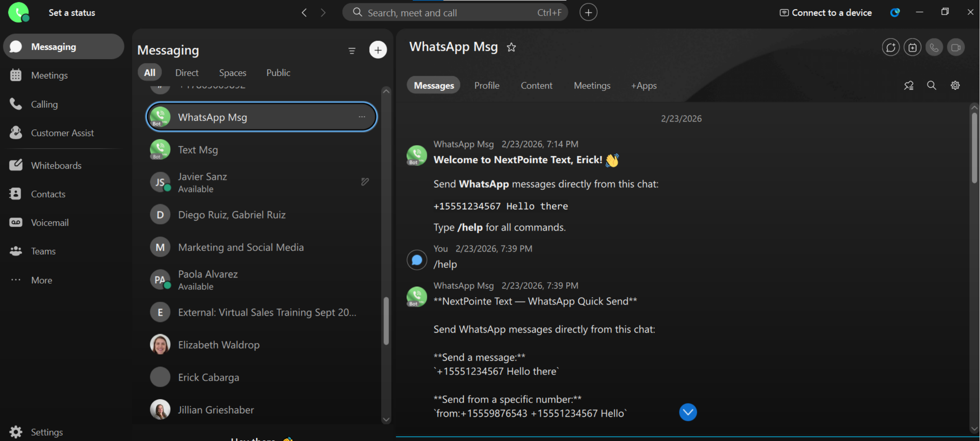Favorite WhatsApp Msg with the star

click(511, 48)
